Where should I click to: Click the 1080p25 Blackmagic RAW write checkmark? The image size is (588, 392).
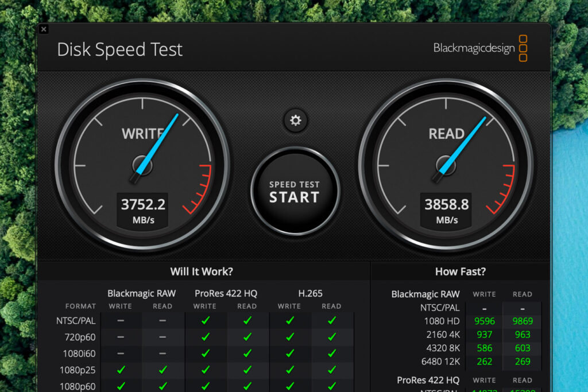121,370
